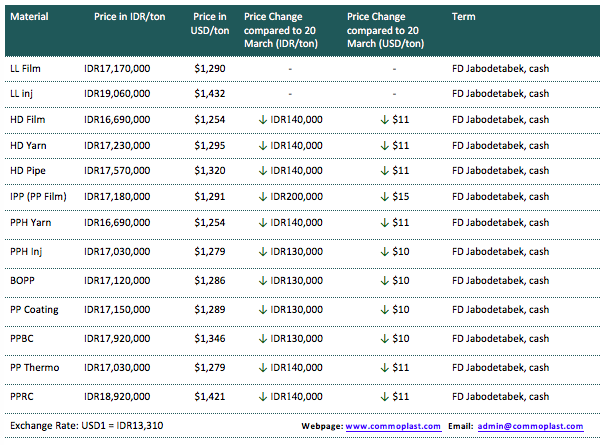Click the $1,320 price in HD Pipe row
The image size is (608, 445).
coord(211,170)
